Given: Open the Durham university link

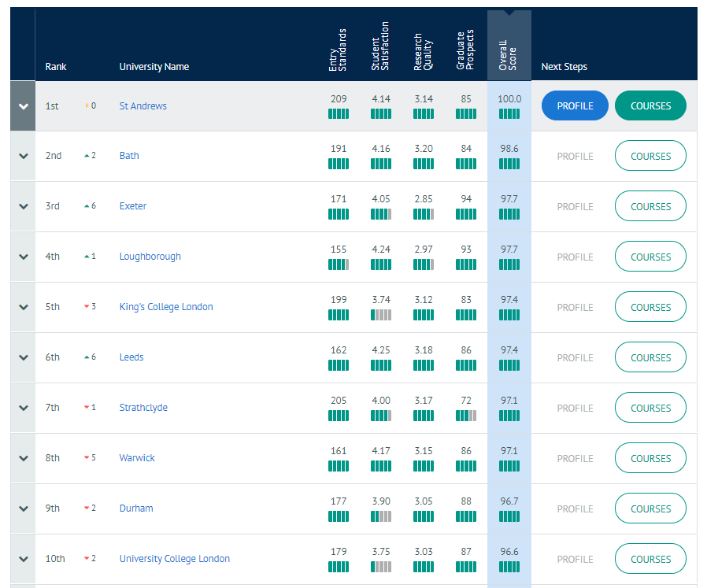Looking at the screenshot, I should pos(136,508).
